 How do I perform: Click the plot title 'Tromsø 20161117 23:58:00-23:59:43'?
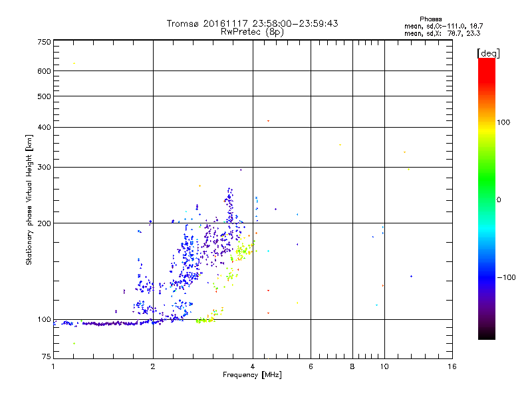coord(252,23)
